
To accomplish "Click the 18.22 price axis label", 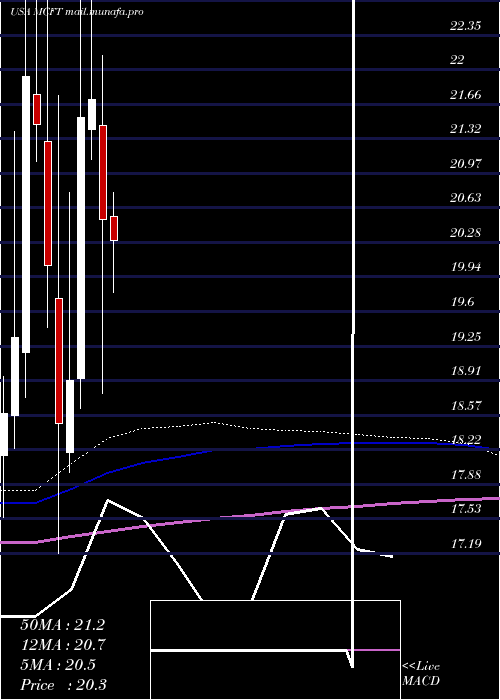I will (465, 440).
